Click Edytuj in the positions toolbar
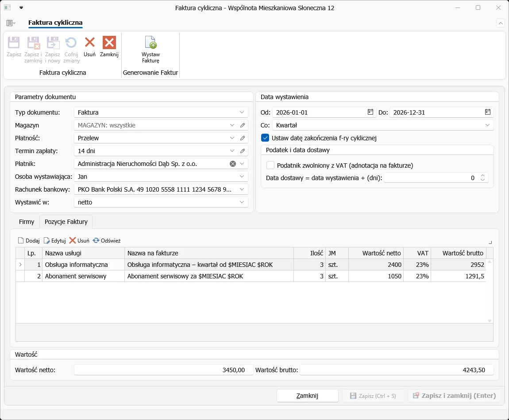This screenshot has width=509, height=420. tap(55, 240)
